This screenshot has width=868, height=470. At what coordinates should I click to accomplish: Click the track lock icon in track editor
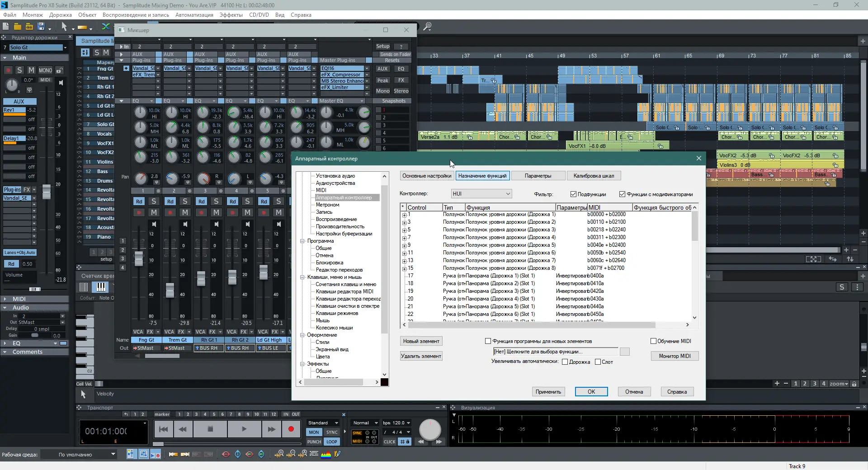[x=59, y=70]
